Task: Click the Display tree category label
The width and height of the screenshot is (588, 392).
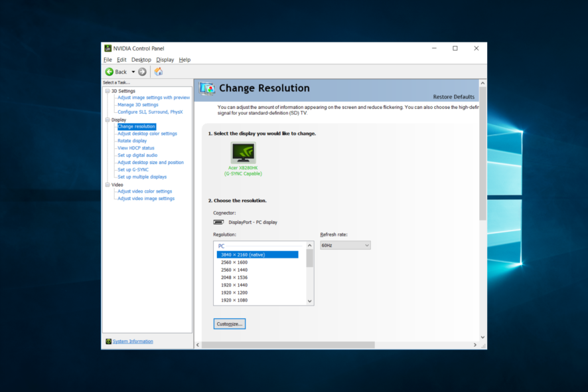Action: (119, 120)
